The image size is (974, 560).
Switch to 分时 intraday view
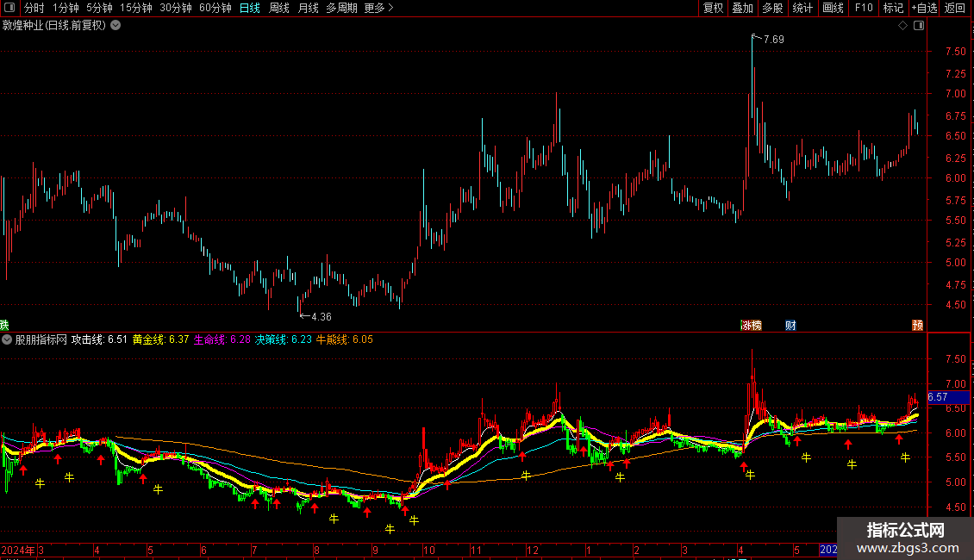coord(34,8)
